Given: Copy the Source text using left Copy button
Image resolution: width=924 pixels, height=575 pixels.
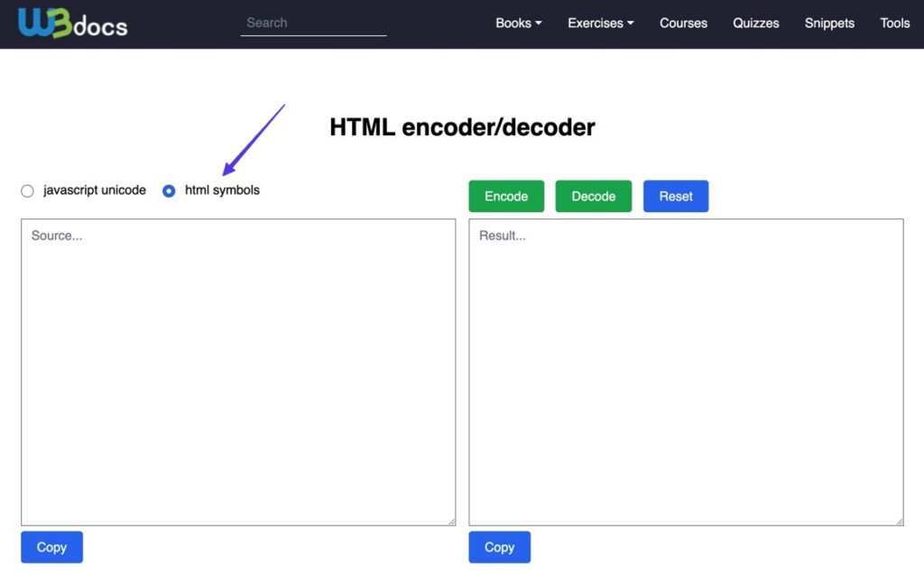Looking at the screenshot, I should coord(51,547).
